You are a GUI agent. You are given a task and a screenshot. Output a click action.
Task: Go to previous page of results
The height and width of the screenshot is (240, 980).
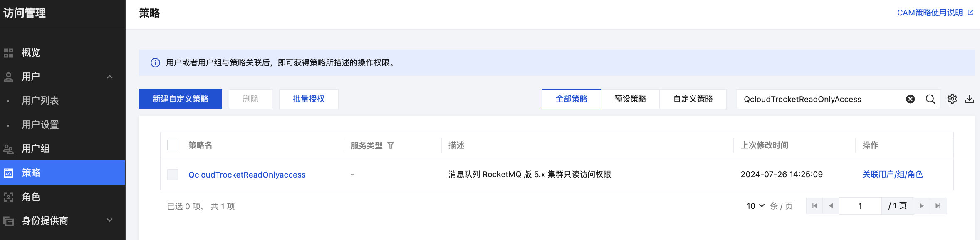831,206
